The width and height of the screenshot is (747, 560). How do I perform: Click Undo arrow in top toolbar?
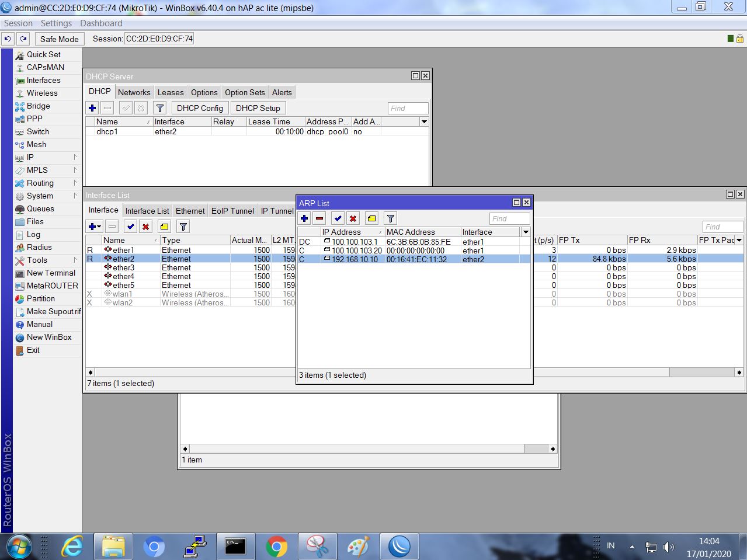click(8, 39)
